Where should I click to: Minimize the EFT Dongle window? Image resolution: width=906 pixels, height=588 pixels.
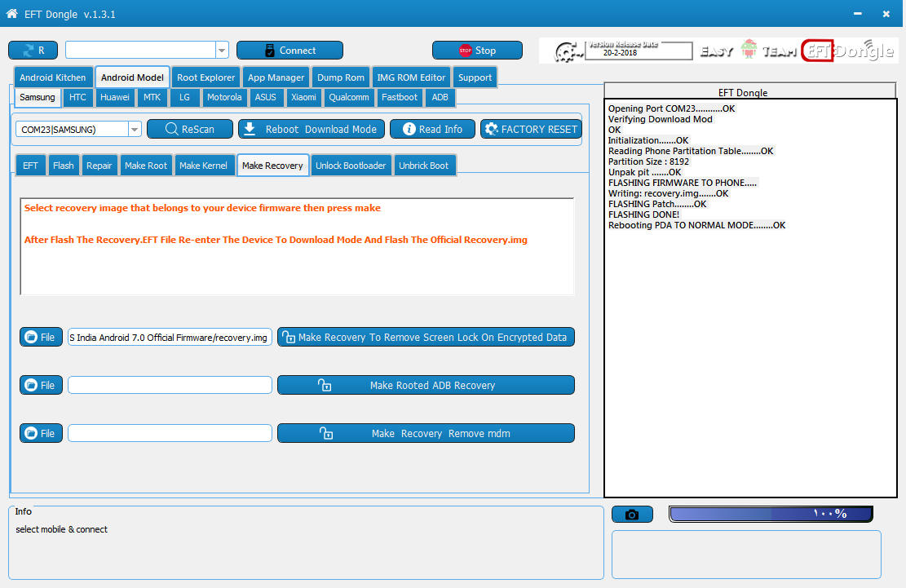(857, 13)
